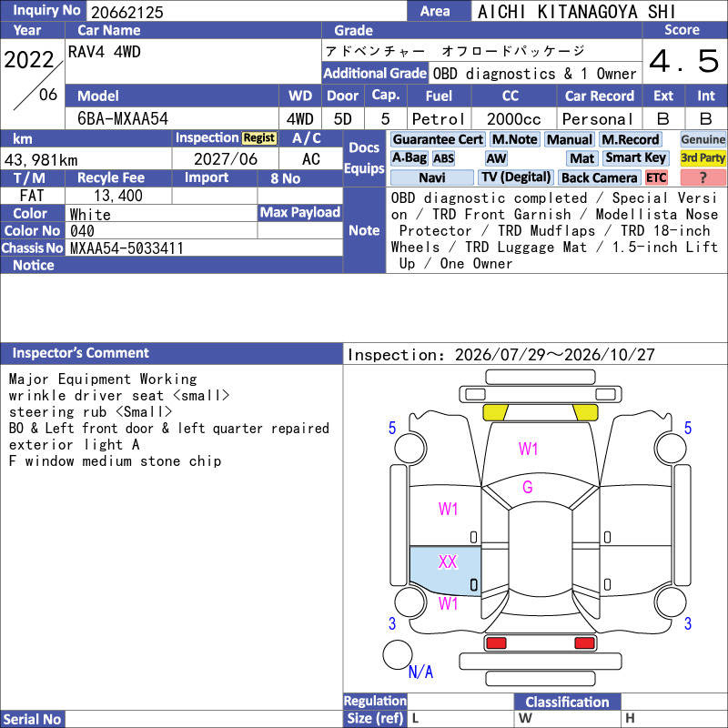The width and height of the screenshot is (728, 728).
Task: Click the yellow Regist tag
Action: point(259,138)
